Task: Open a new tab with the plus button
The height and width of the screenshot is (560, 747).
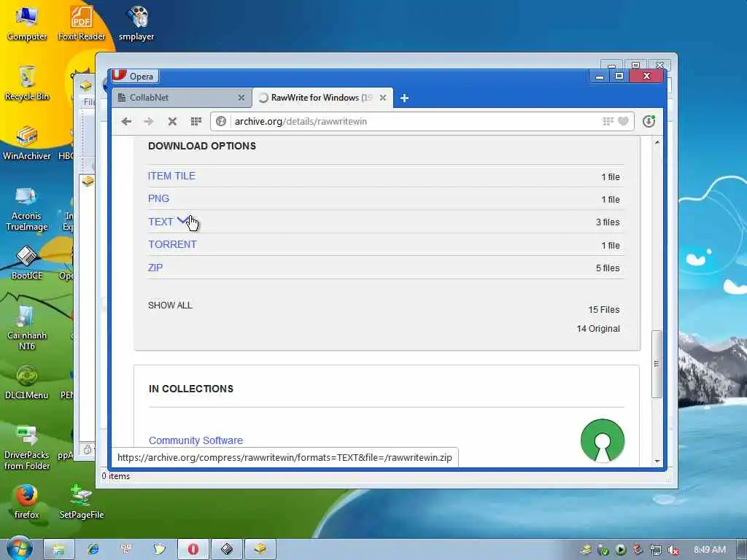Action: pyautogui.click(x=404, y=98)
